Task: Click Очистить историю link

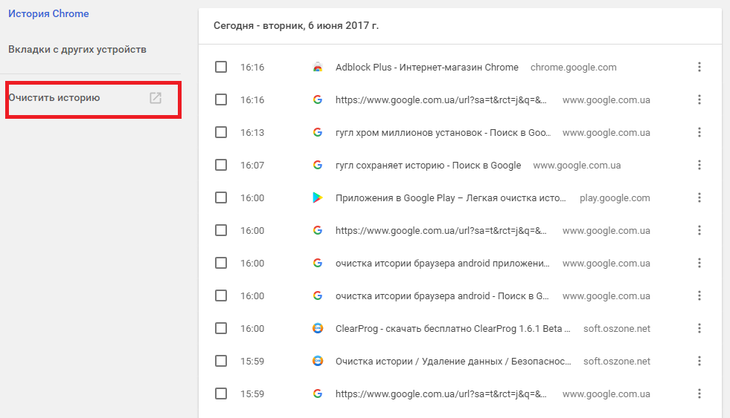Action: coord(54,98)
